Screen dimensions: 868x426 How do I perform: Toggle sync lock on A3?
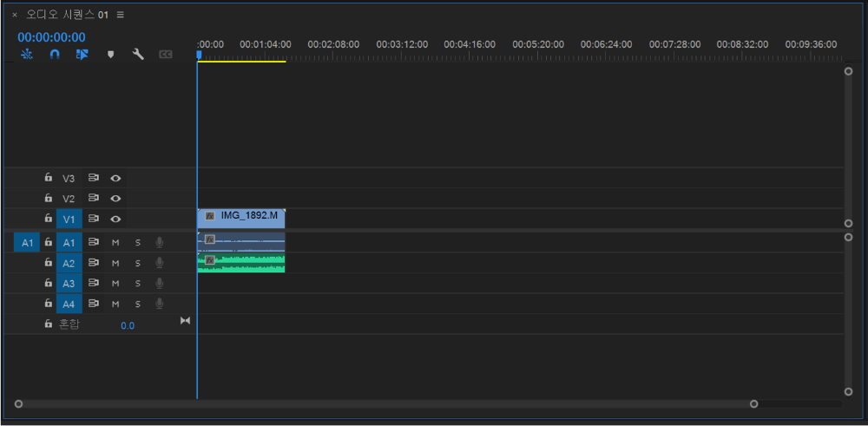point(94,283)
